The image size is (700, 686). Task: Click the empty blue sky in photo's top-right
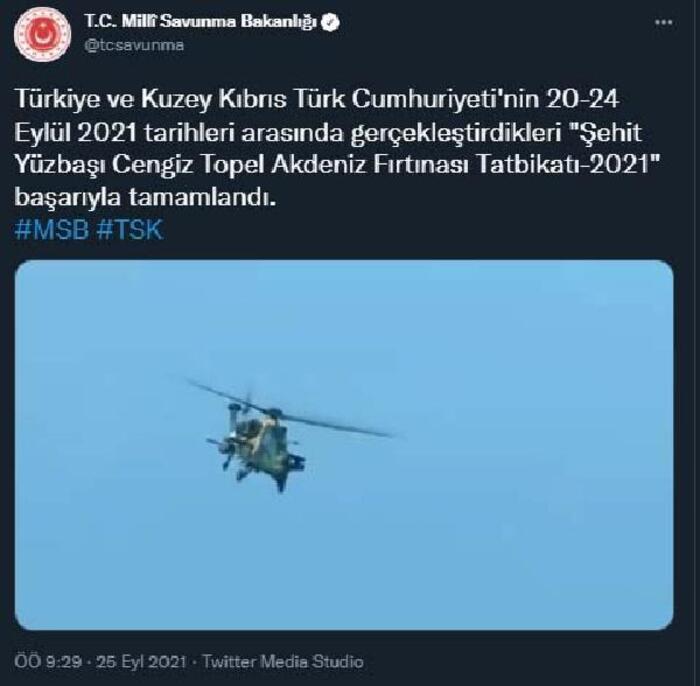580,312
